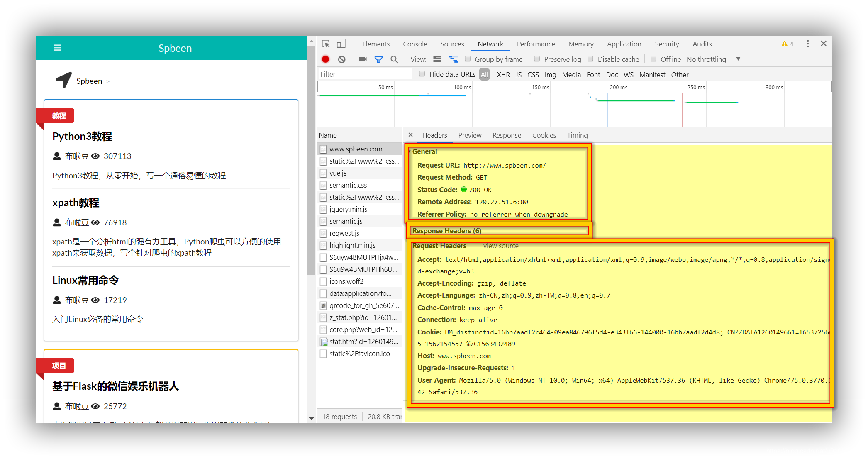The width and height of the screenshot is (868, 459).
Task: Open the Audits tab
Action: tap(702, 44)
